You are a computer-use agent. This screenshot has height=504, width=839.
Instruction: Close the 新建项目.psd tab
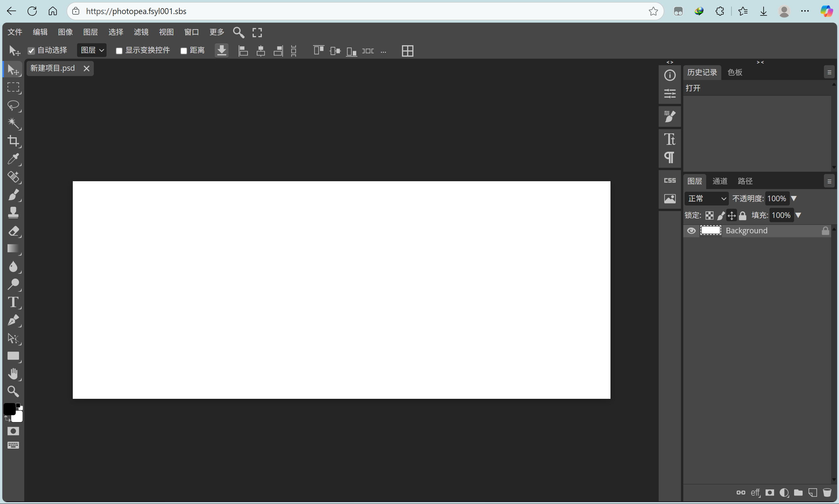[87, 68]
